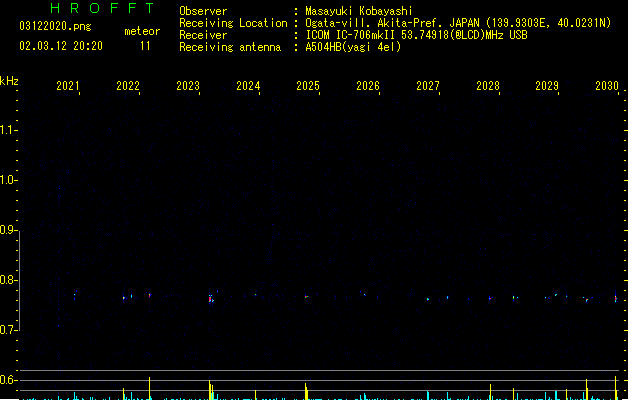Click the meteor count label
The width and height of the screenshot is (629, 400).
click(142, 31)
